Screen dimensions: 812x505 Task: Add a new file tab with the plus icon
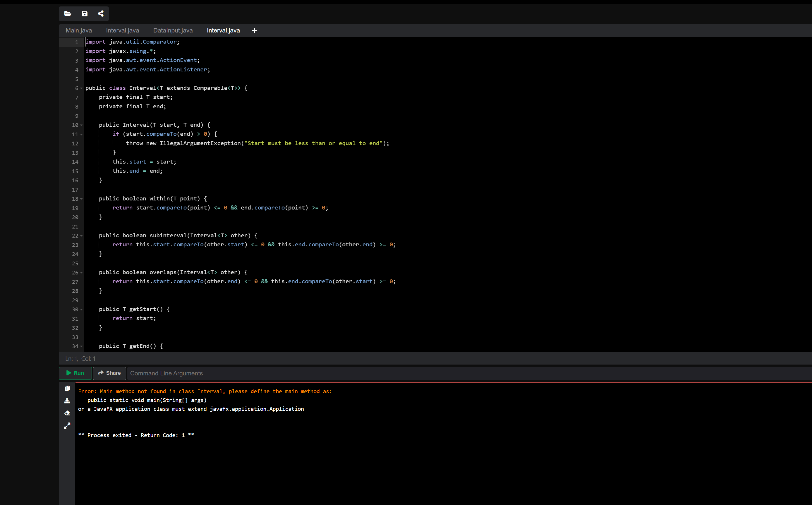(x=254, y=30)
